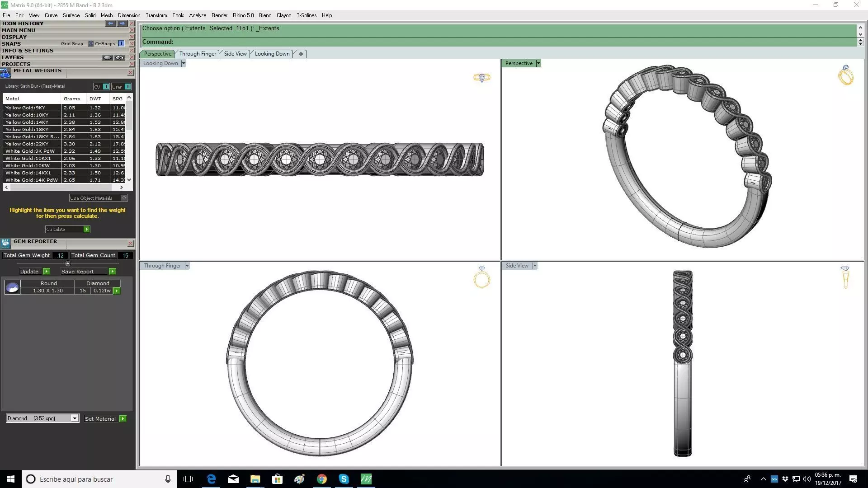Open Microsoft Edge from the taskbar

211,479
